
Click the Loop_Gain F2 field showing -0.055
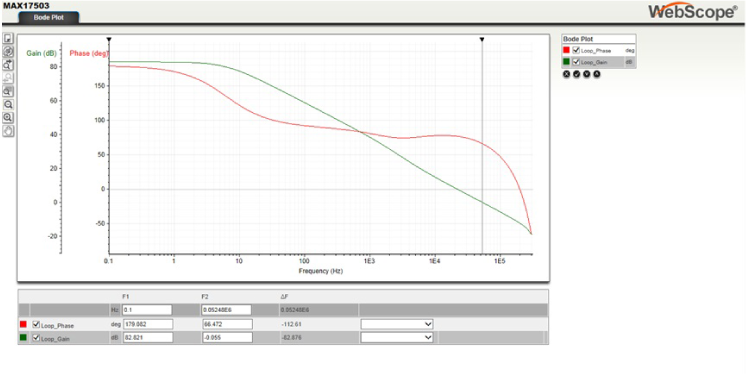[x=227, y=338]
